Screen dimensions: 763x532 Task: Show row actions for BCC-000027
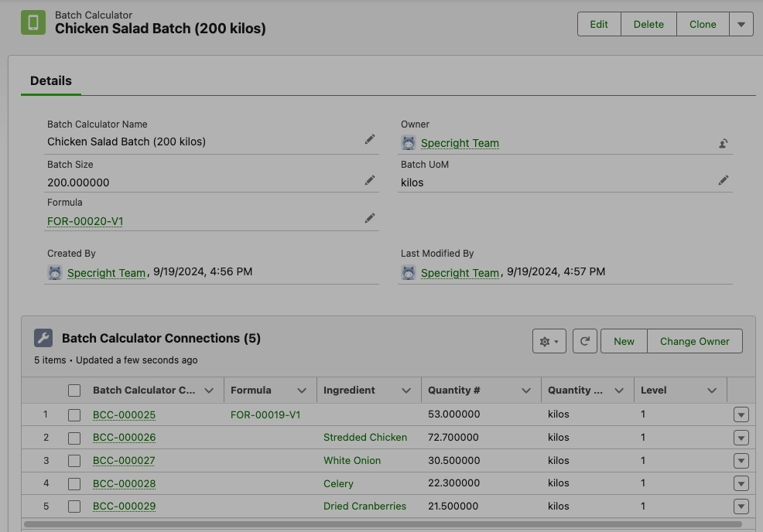(741, 461)
